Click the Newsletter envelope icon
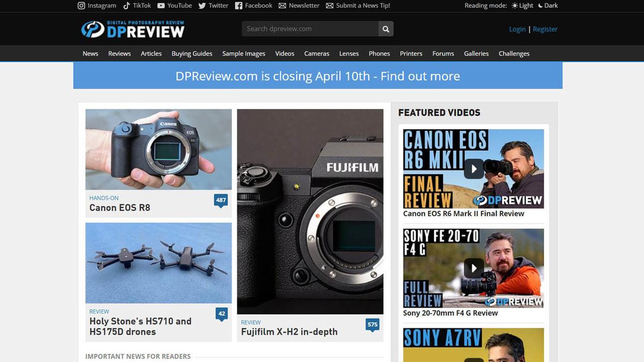644x362 pixels. (x=282, y=5)
